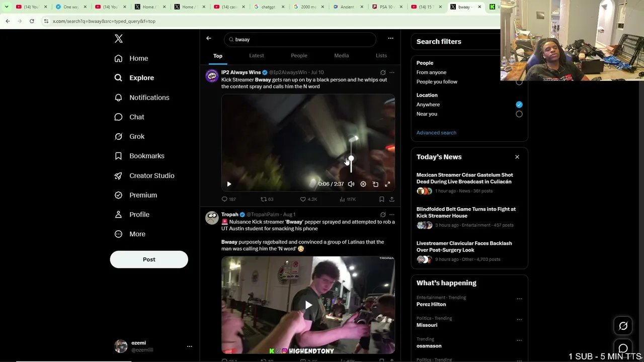Image resolution: width=644 pixels, height=362 pixels.
Task: Switch to the Latest search tab
Action: coord(257,55)
